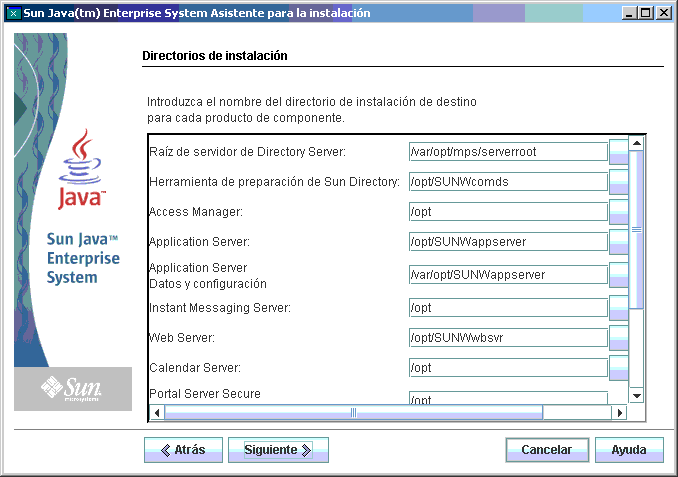Viewport: 678px width, 477px height.
Task: Browse for Sun Directory preparation tool directory
Action: pos(619,182)
